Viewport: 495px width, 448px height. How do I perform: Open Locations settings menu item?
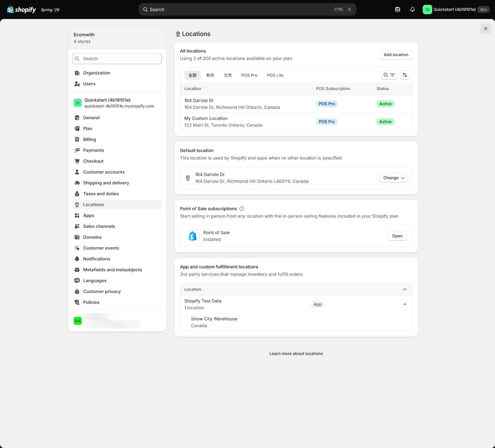[x=117, y=205]
